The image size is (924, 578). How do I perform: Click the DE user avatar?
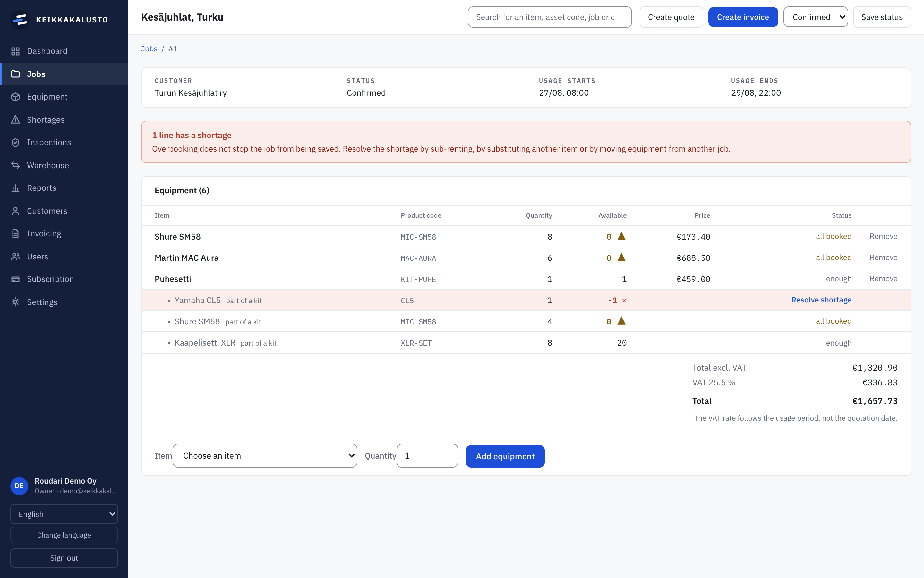pyautogui.click(x=19, y=486)
